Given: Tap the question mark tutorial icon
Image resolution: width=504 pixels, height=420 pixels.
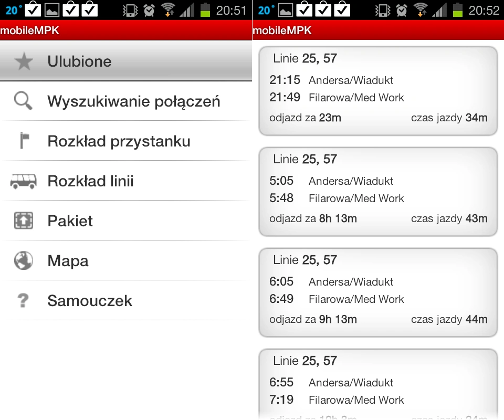Looking at the screenshot, I should pos(23,300).
